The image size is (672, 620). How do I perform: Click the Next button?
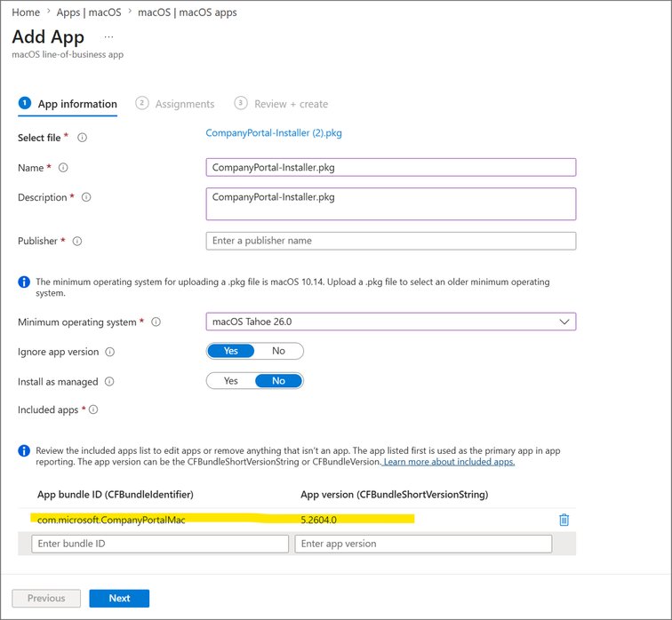pyautogui.click(x=119, y=598)
